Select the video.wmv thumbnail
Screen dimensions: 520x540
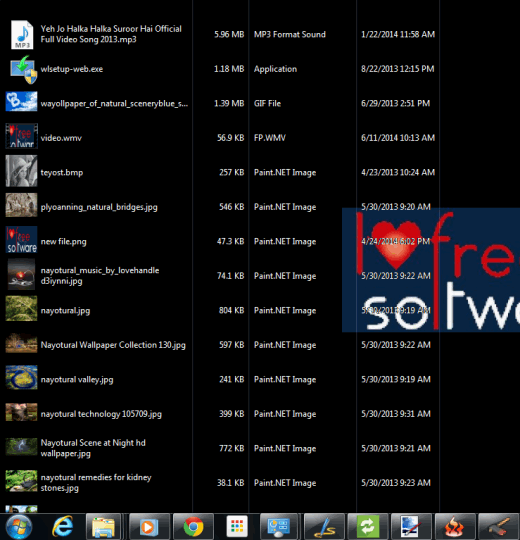(21, 136)
